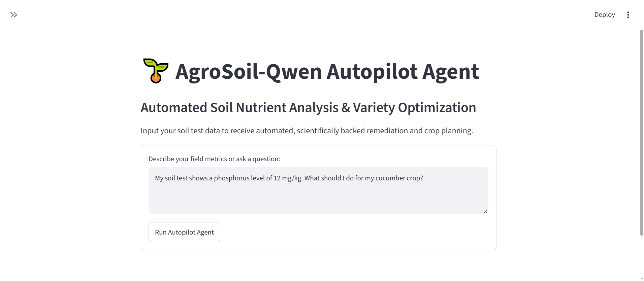Click the 'Describe your field metrics' label
644x281 pixels.
pyautogui.click(x=214, y=159)
